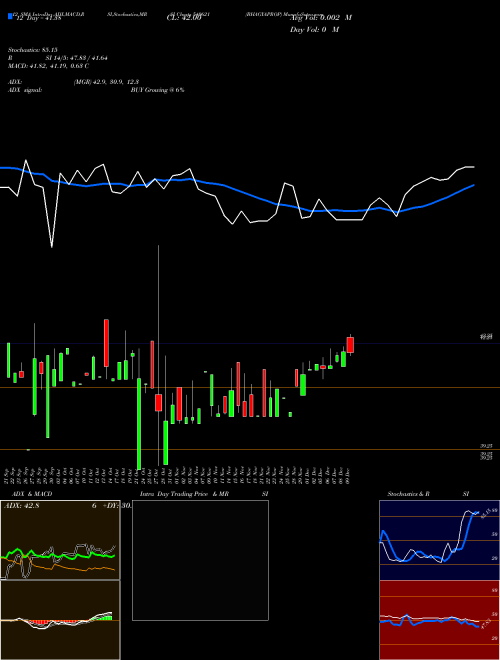Click the 'ADX: 42.8' readout in ADX panel

tap(21, 506)
